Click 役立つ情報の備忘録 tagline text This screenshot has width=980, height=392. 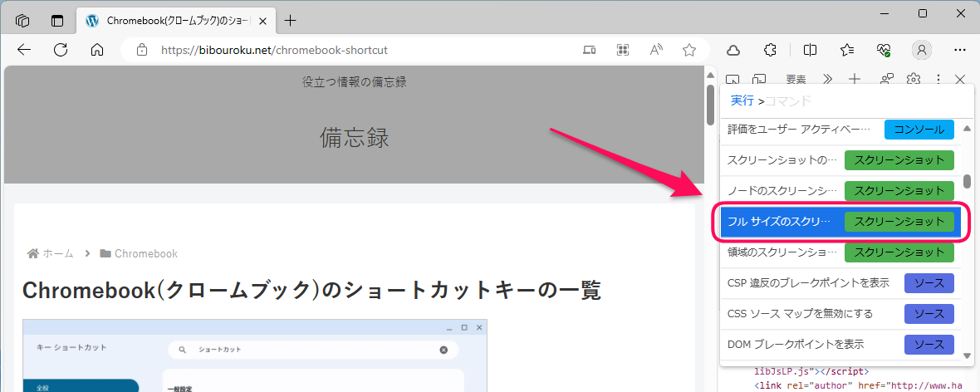(355, 82)
